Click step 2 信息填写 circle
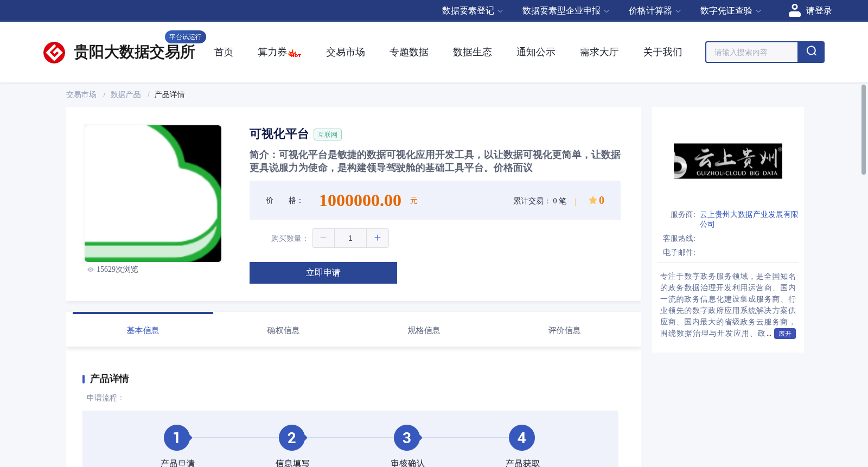The width and height of the screenshot is (868, 467). pos(292,438)
